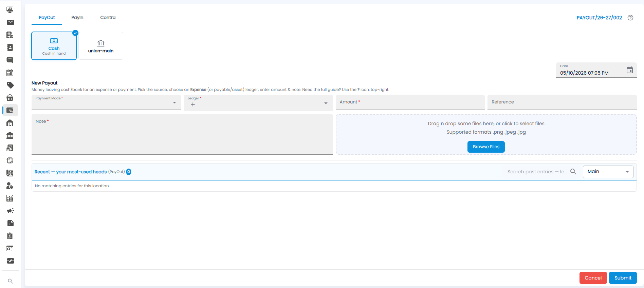Open the dashboard monitor icon in sidebar
Screen dimensions: 644x288
(x=10, y=10)
